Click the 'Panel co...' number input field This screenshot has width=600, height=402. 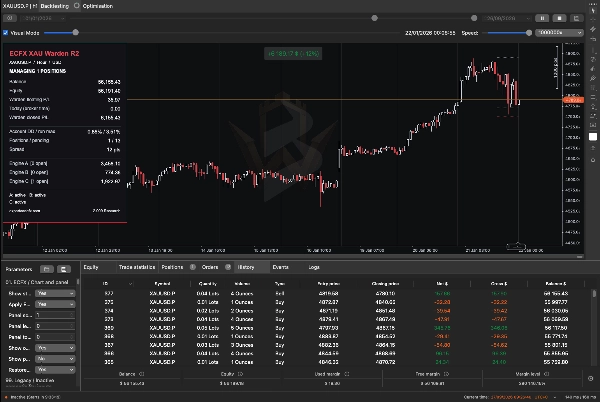pyautogui.click(x=55, y=315)
